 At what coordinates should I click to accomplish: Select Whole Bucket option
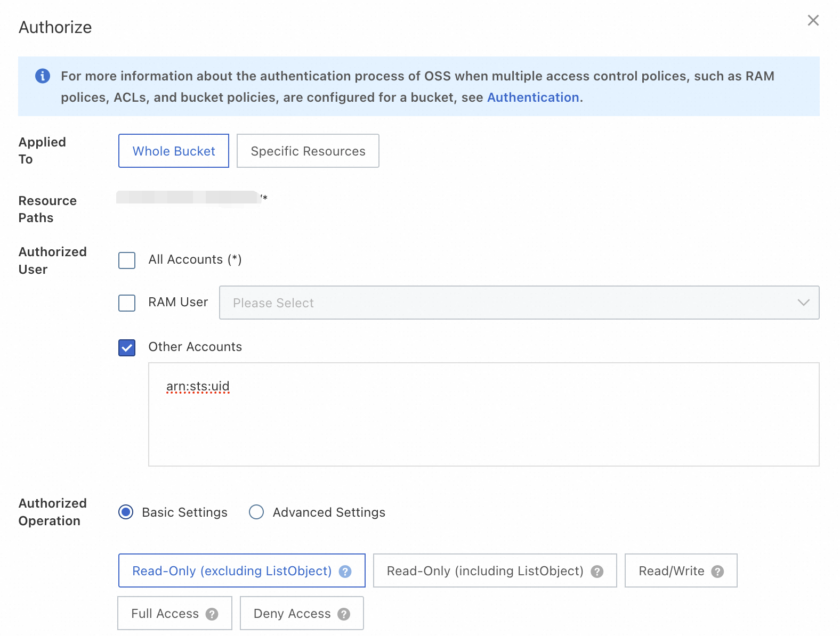coord(174,151)
